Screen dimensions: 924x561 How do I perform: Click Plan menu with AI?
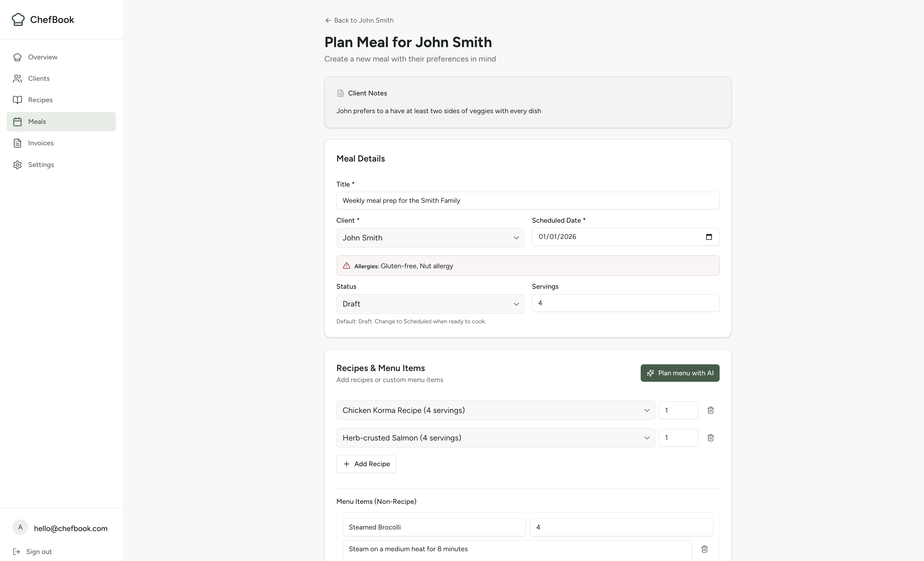click(680, 373)
